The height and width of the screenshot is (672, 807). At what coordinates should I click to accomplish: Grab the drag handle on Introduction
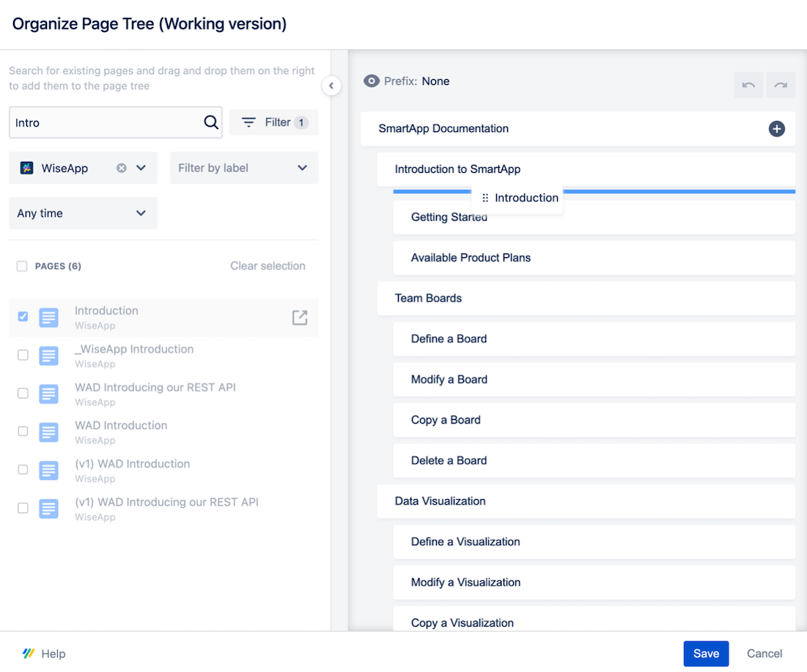tap(484, 197)
